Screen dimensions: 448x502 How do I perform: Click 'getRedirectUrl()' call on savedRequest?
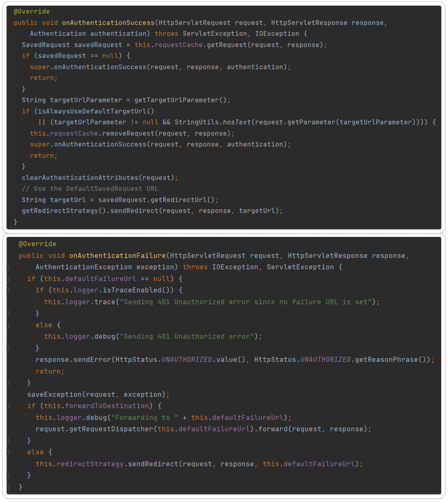(x=182, y=200)
